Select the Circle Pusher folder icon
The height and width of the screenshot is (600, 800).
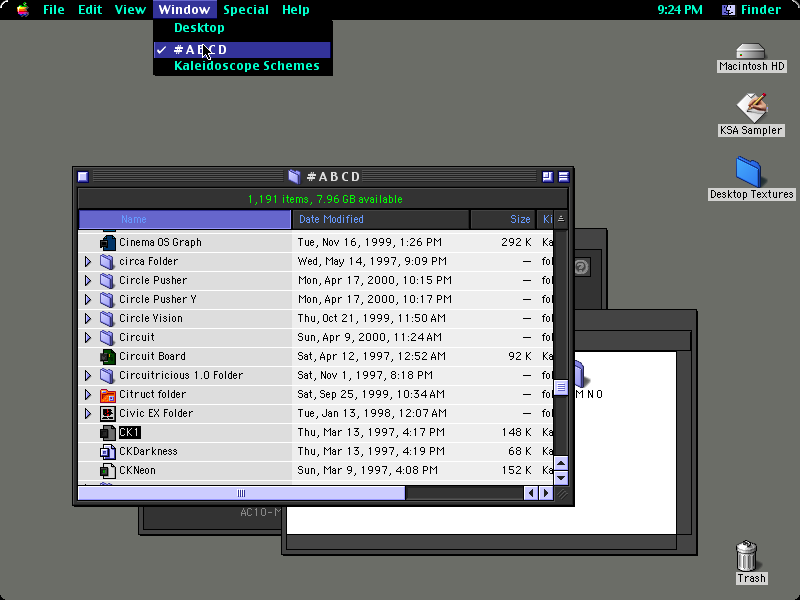[x=107, y=280]
